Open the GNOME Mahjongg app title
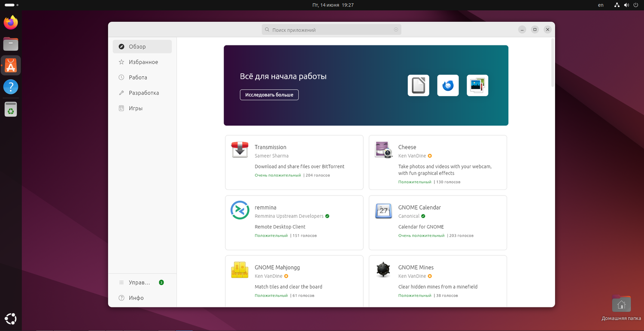The height and width of the screenshot is (331, 644). click(x=277, y=268)
